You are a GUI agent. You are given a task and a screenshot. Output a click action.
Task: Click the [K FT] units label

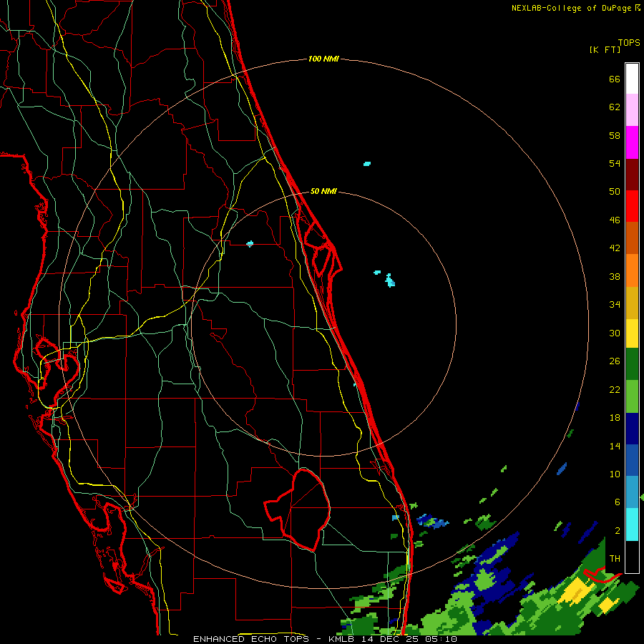point(605,49)
